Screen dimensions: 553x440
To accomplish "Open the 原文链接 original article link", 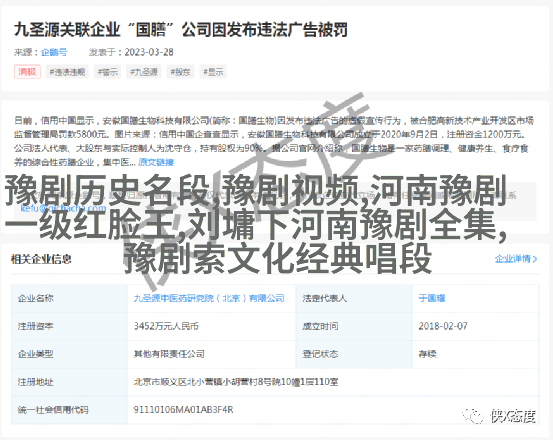I will [156, 162].
